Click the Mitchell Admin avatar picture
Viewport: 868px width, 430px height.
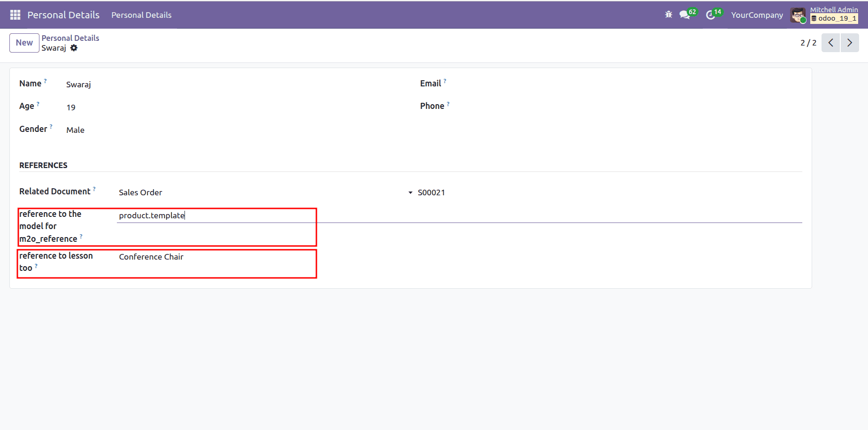click(798, 15)
